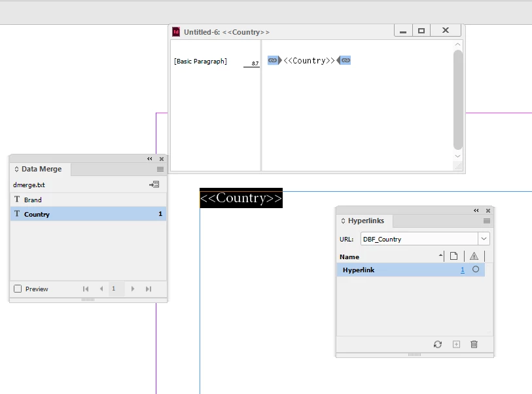This screenshot has height=394, width=532.
Task: Open the Data Merge panel menu
Action: pyautogui.click(x=160, y=169)
